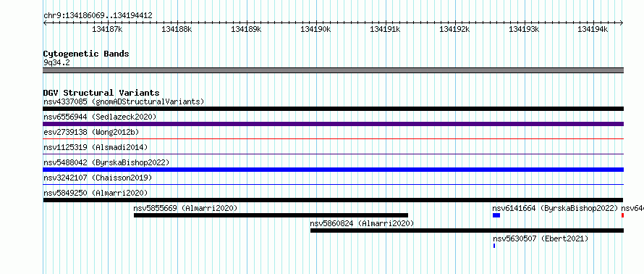Open nsv1125319 Alsmadi2014 label
The width and height of the screenshot is (644, 274).
pyautogui.click(x=96, y=147)
